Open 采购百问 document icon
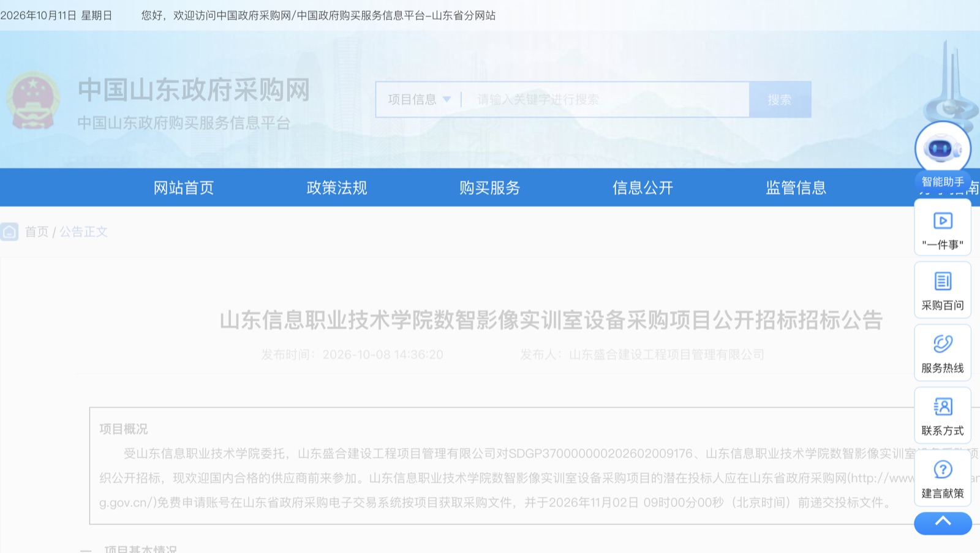 coord(943,290)
